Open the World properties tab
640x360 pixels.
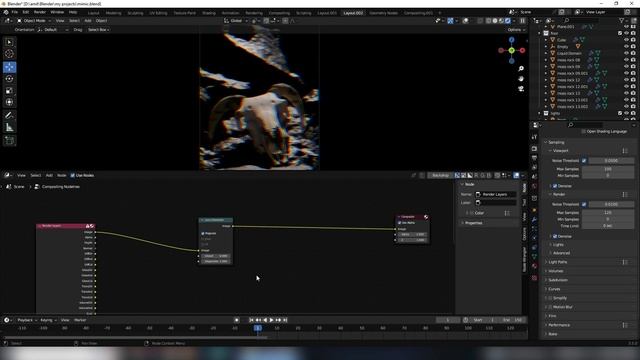[x=534, y=186]
